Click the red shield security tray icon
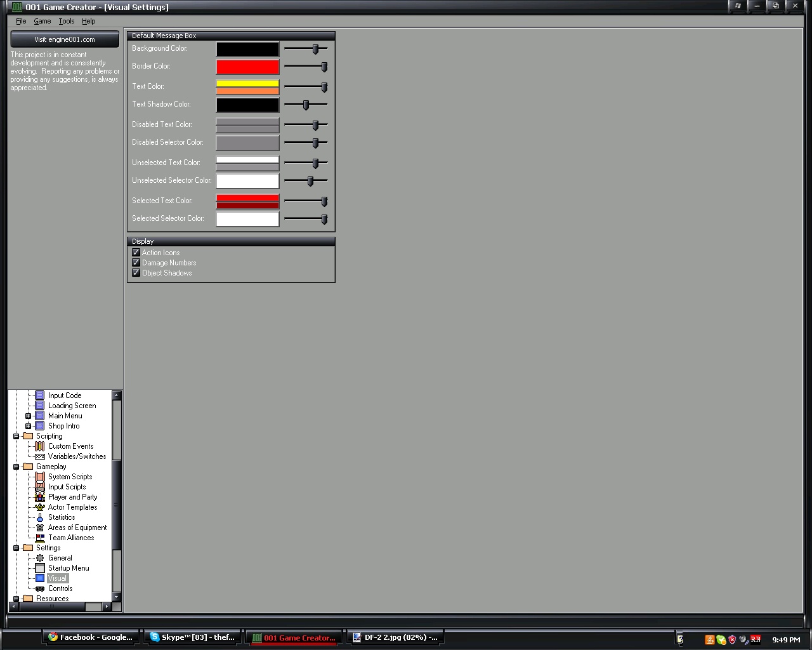Screen dimensions: 812x650 pos(732,639)
